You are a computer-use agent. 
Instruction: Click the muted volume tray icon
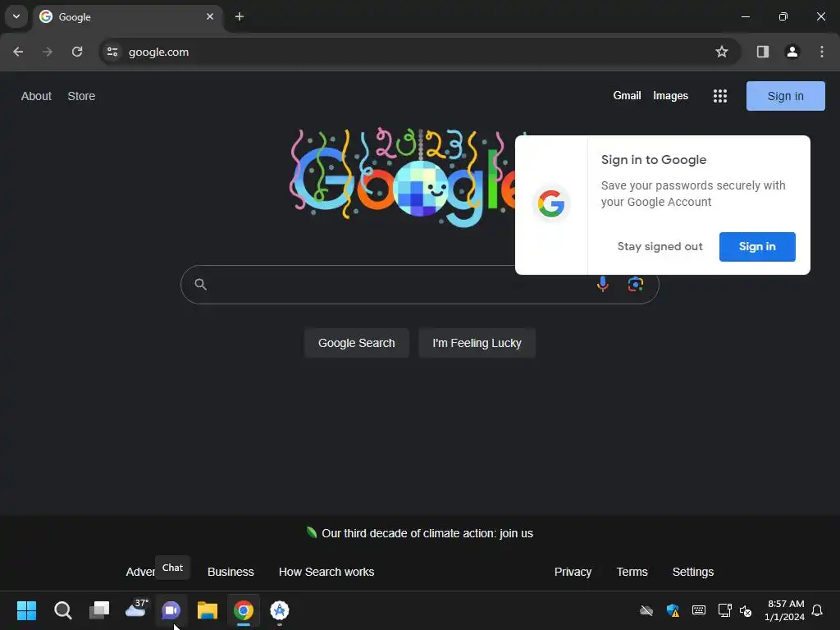pos(745,610)
